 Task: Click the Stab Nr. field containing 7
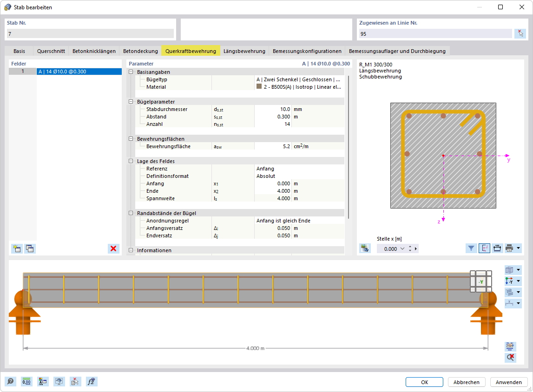(x=90, y=33)
